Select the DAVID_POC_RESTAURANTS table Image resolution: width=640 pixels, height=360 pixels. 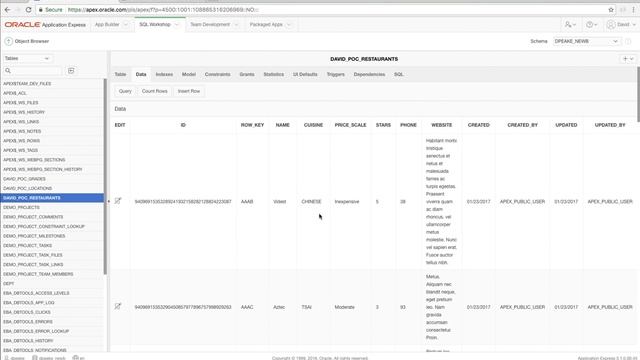(52, 198)
